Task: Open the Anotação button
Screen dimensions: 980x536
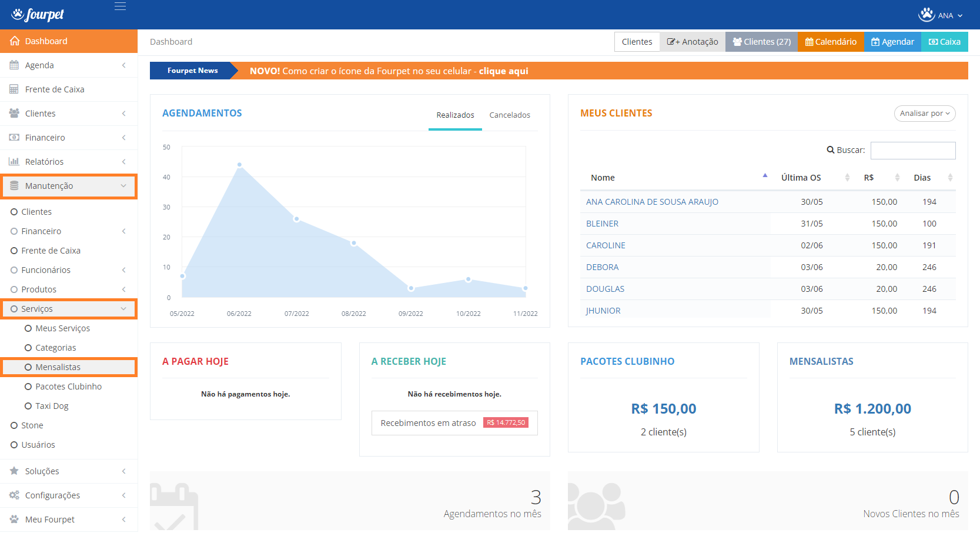Action: [x=693, y=42]
